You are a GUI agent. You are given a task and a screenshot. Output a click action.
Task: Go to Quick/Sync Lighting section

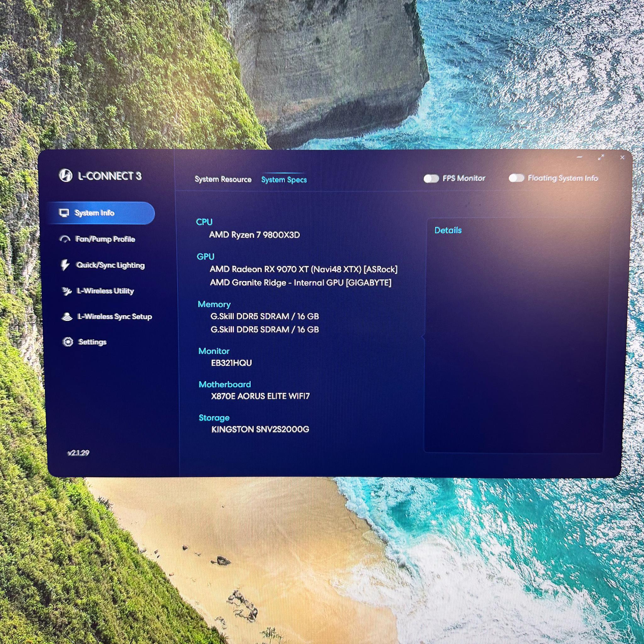click(x=110, y=265)
